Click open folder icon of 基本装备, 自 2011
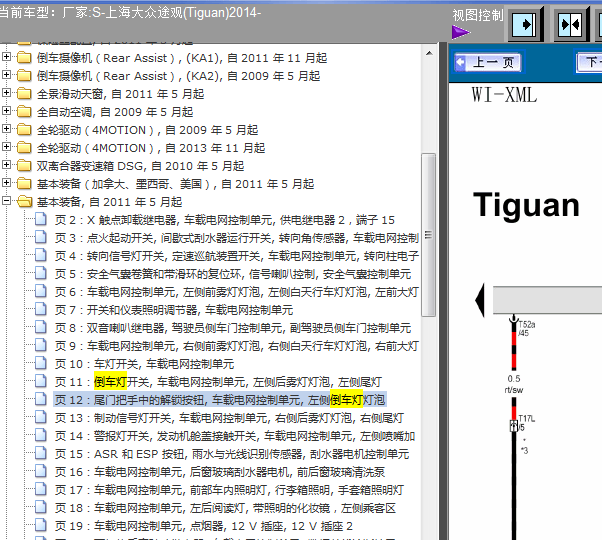 click(x=25, y=201)
